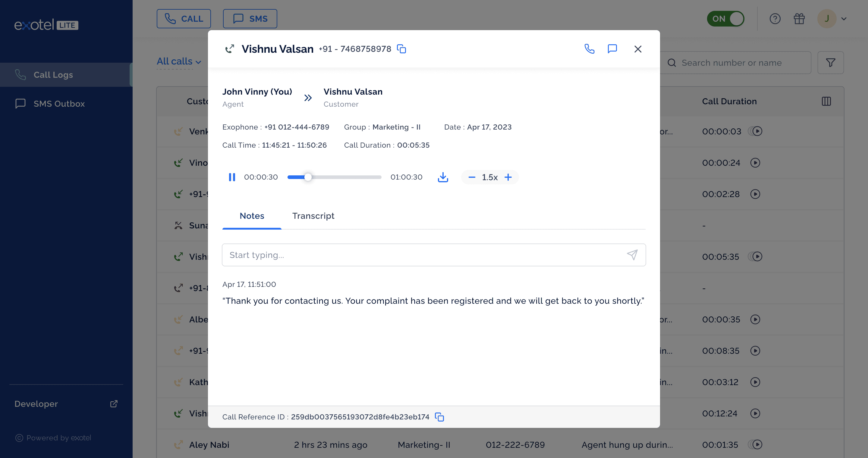Copy the Call Reference ID

(x=439, y=417)
